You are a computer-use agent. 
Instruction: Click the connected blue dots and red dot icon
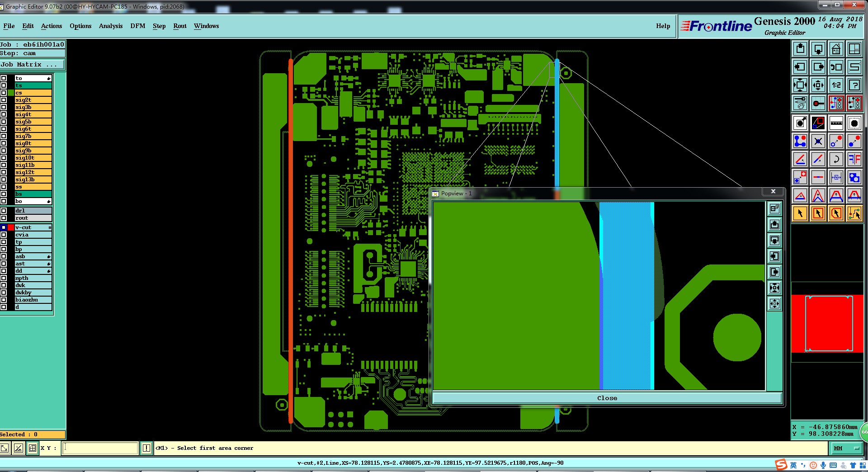pyautogui.click(x=800, y=141)
